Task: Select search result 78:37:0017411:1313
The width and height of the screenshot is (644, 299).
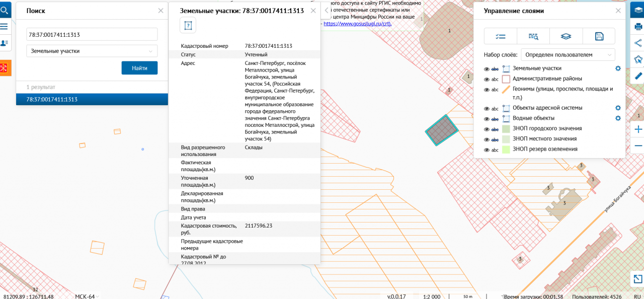Action: coord(92,100)
